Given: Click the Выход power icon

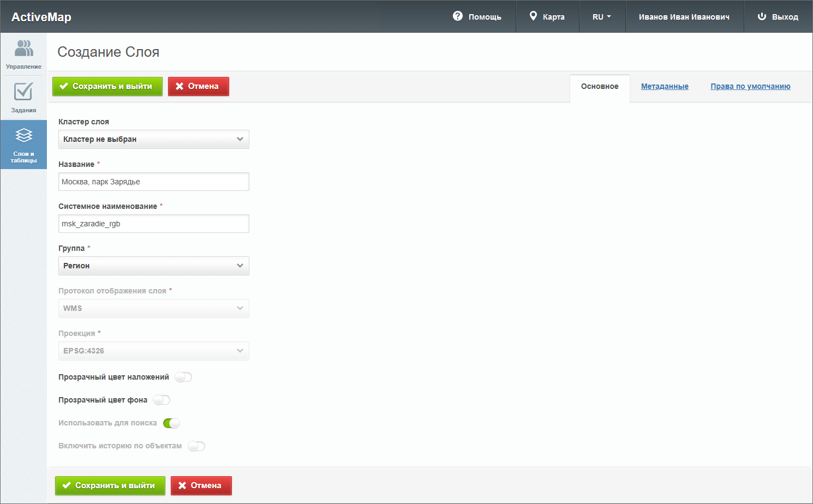Looking at the screenshot, I should coord(762,16).
